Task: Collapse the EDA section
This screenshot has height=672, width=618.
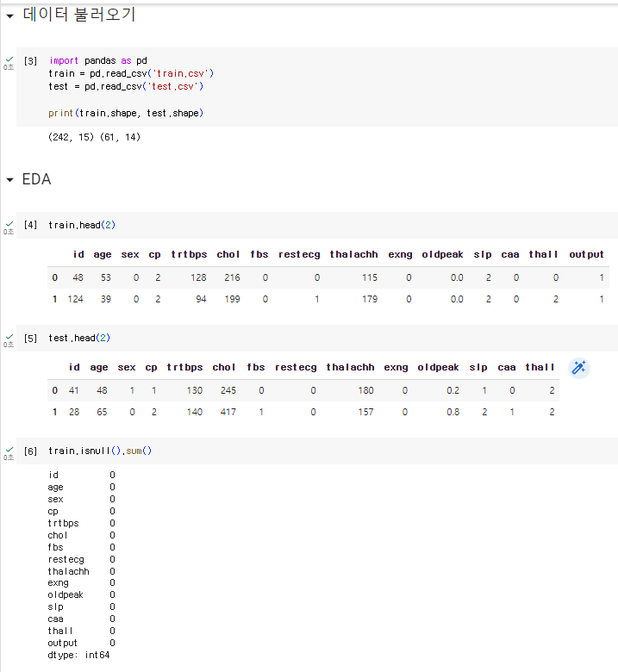Action: click(x=9, y=180)
